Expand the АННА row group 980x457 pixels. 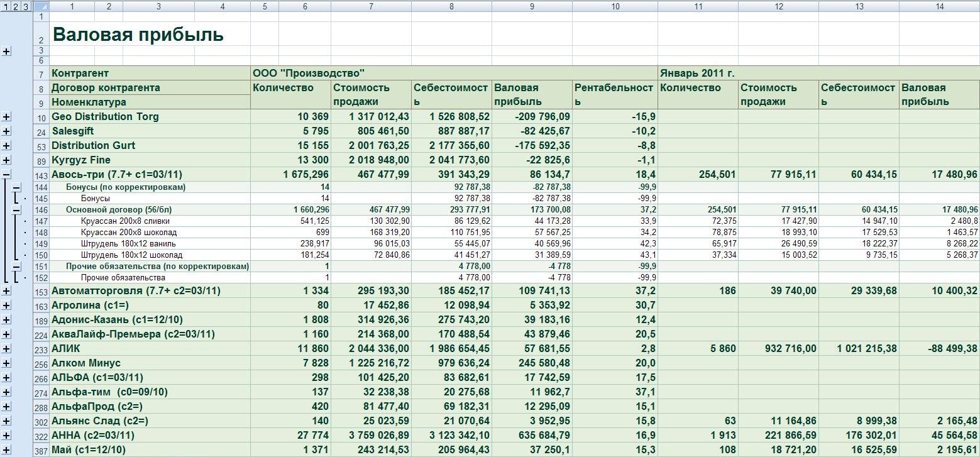6,436
